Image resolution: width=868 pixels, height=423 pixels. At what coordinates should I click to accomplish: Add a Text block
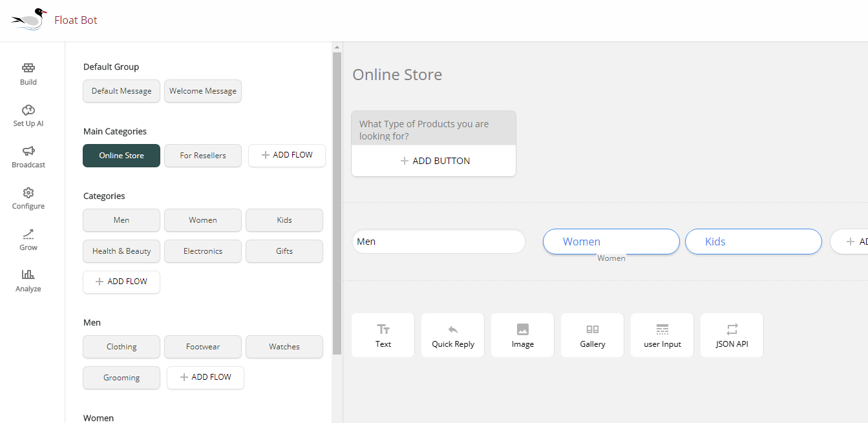point(383,335)
